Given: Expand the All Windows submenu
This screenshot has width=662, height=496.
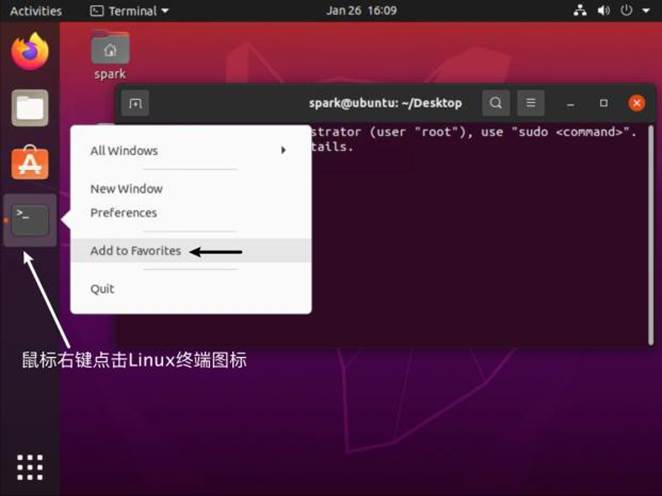Looking at the screenshot, I should [191, 150].
